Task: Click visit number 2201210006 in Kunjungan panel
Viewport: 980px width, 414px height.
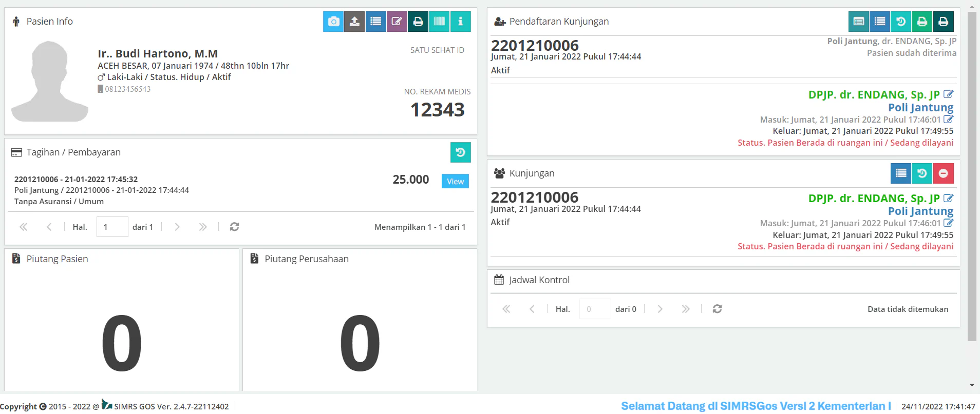Action: click(535, 197)
